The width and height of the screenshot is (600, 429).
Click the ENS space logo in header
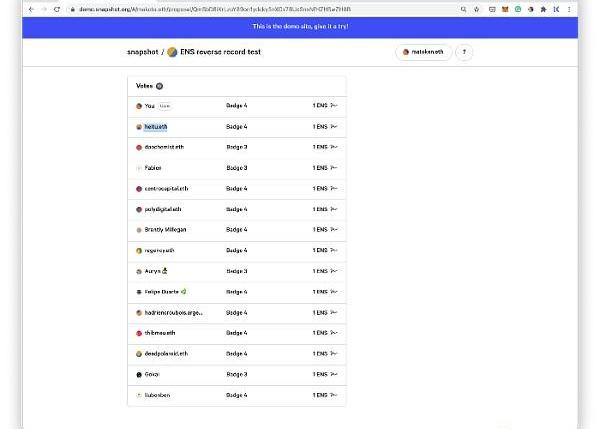(x=172, y=52)
